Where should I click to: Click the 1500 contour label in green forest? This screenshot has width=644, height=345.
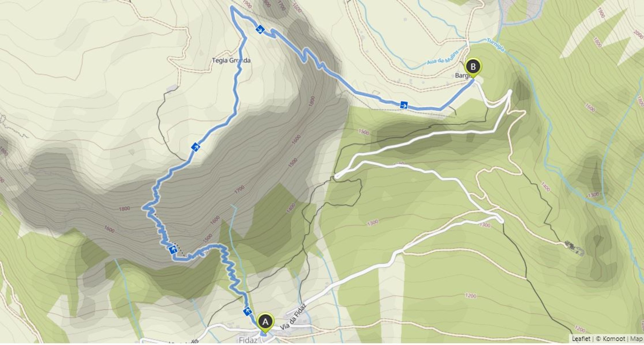(x=364, y=132)
